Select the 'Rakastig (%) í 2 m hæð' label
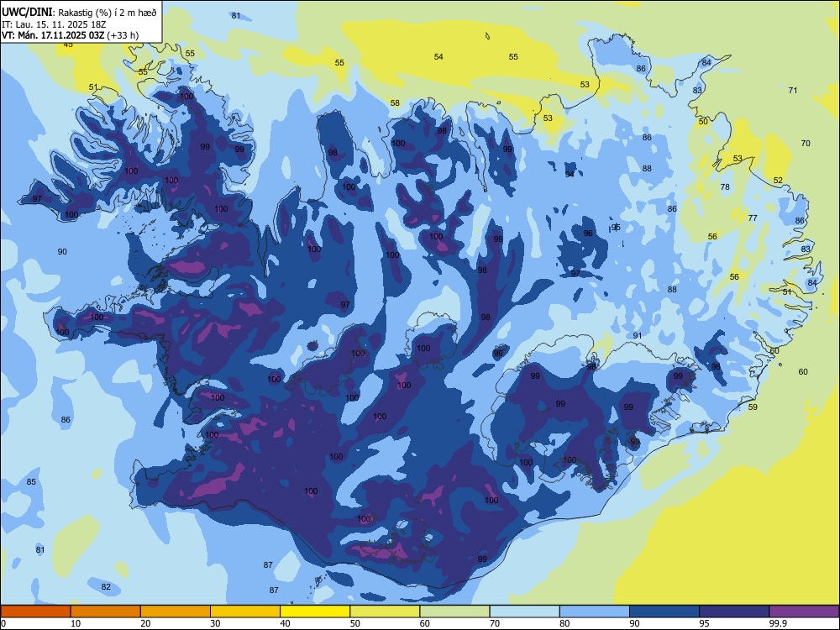840x630 pixels. point(108,13)
